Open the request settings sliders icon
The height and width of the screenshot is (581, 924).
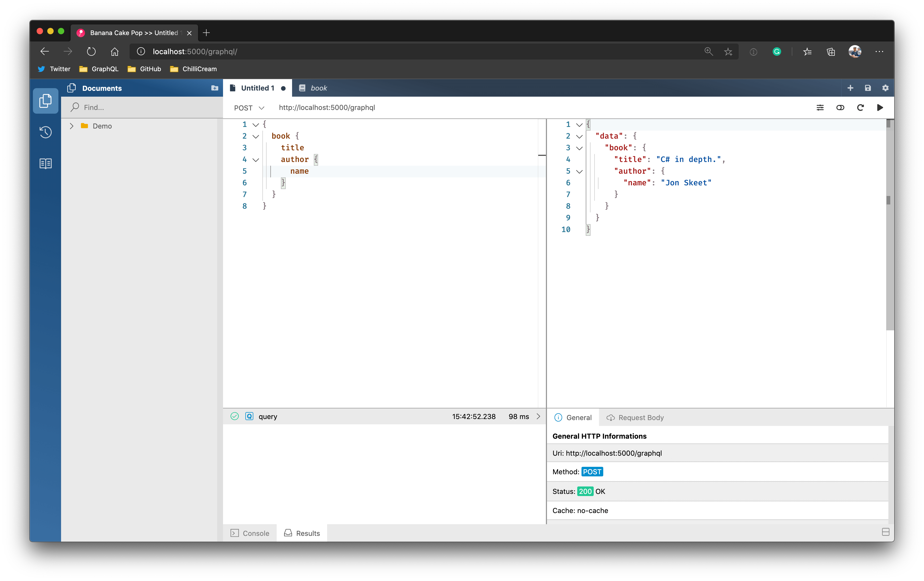point(820,108)
